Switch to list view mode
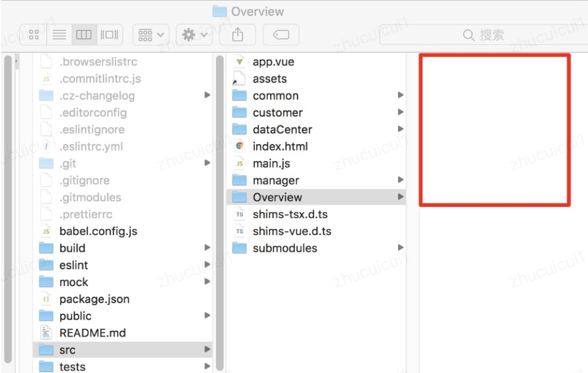 (59, 35)
